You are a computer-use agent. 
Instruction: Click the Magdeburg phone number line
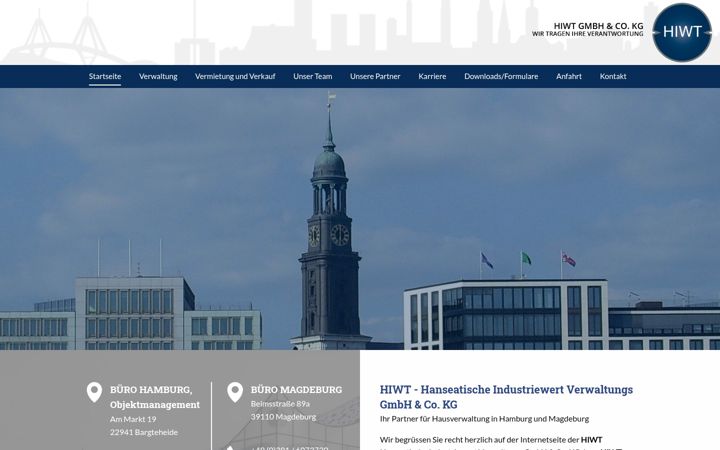289,448
